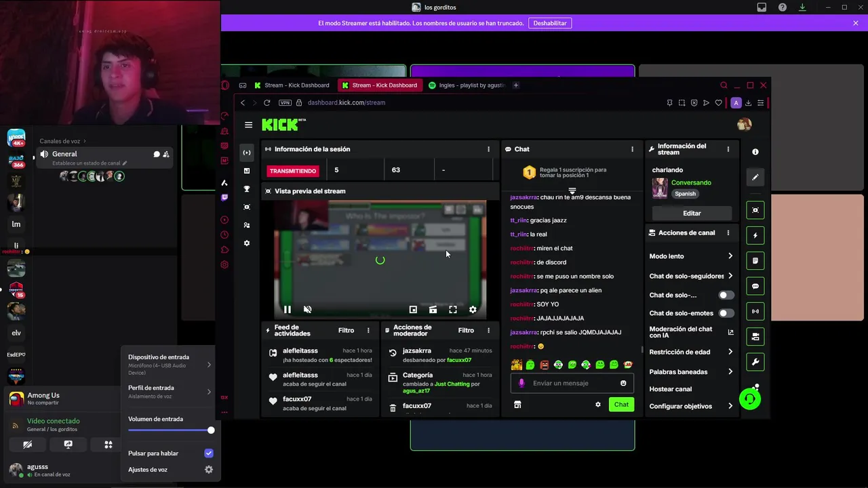Open Filtro in Acciones de moderador

[466, 331]
